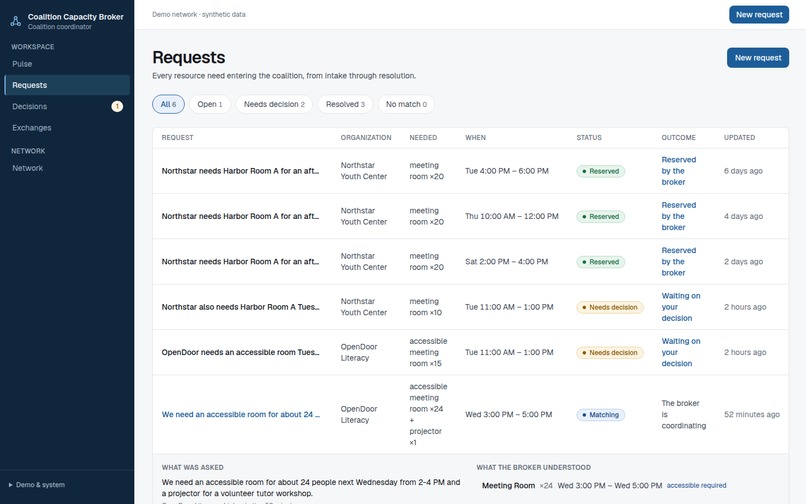Click the 'WHAT THE BROKER UNDERSTOOD' heading
806x504 pixels.
pos(533,467)
